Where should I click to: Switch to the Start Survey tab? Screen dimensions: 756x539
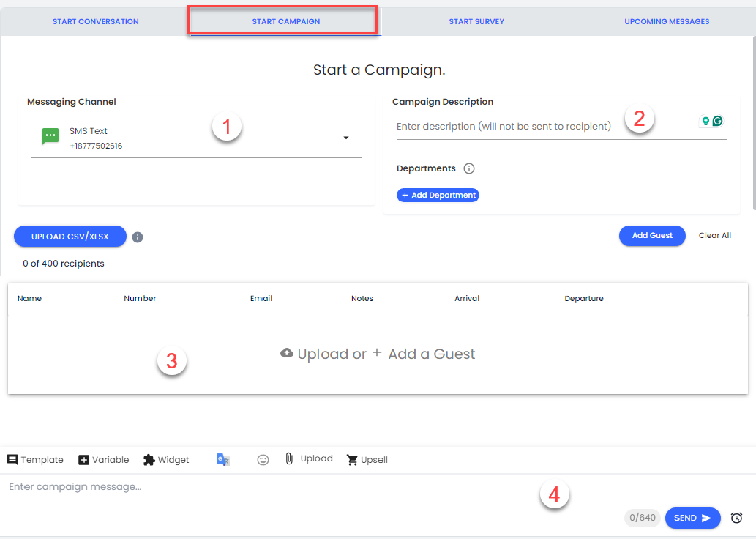(476, 22)
